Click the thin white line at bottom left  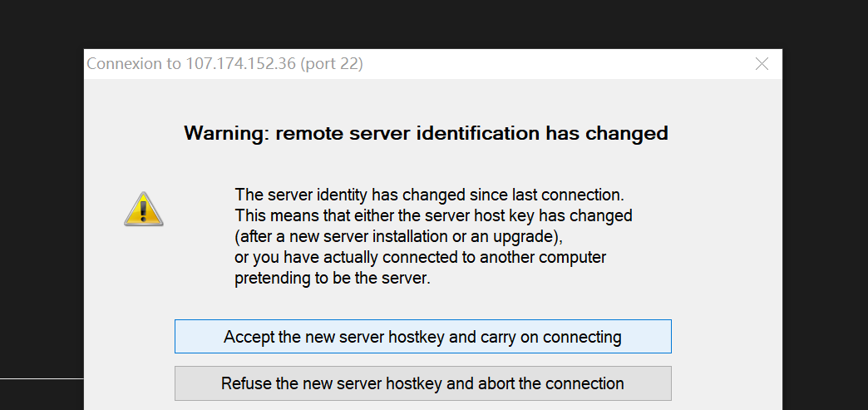click(42, 378)
